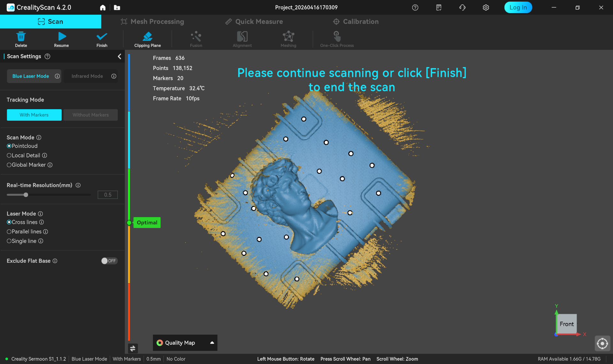Adjust the Real-time Resolution slider handle
Viewport: 613px width, 364px height.
[x=26, y=195]
